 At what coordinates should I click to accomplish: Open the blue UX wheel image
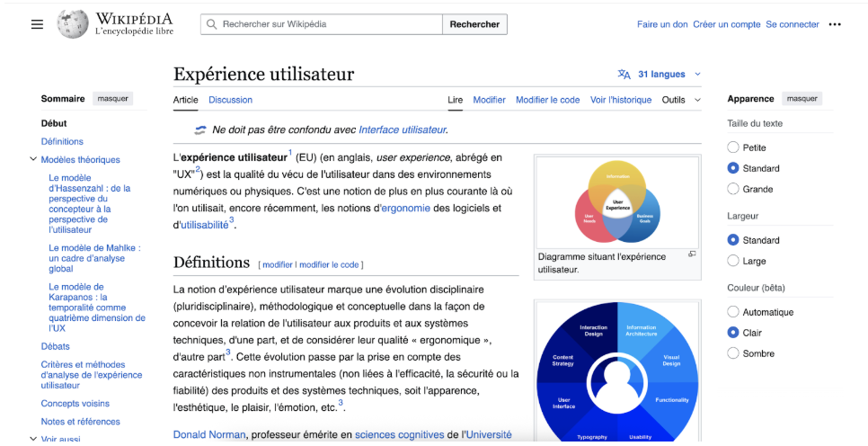point(618,372)
